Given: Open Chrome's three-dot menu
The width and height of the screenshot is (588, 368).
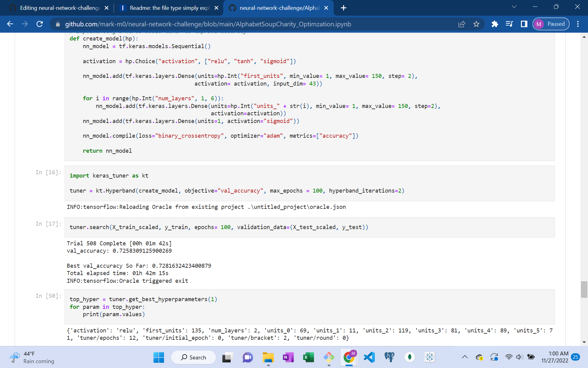Looking at the screenshot, I should tap(578, 24).
